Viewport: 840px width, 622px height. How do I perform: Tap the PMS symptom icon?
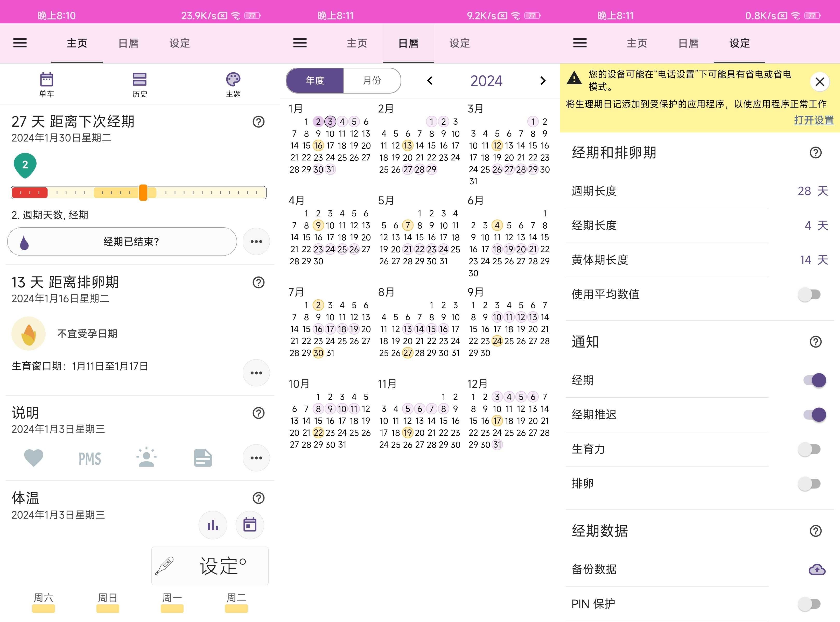90,458
